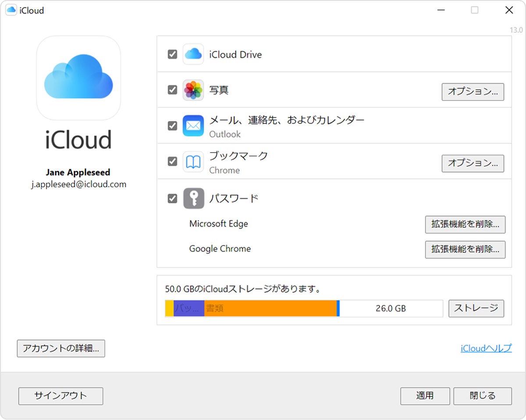This screenshot has width=526, height=420.
Task: Open the iCloudヘルプ link
Action: (x=486, y=349)
